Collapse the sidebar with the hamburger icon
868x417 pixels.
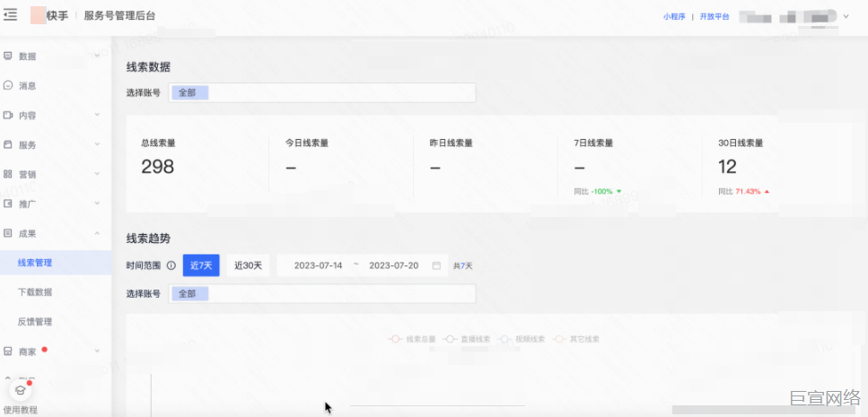10,15
